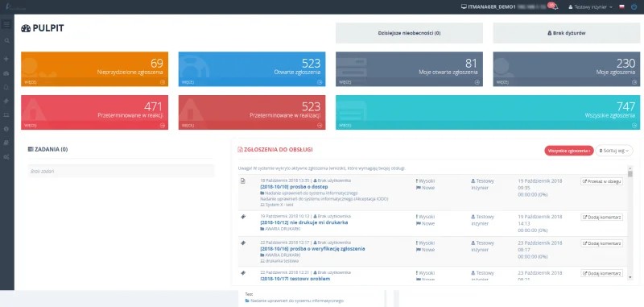Click the dashboard icon next to PULPIT title
The image size is (644, 307).
tap(26, 28)
